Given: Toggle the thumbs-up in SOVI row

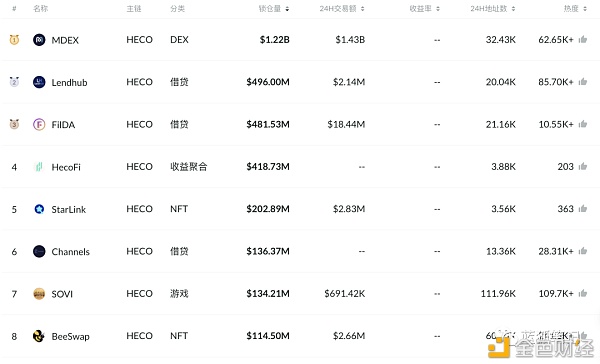Looking at the screenshot, I should [x=583, y=293].
